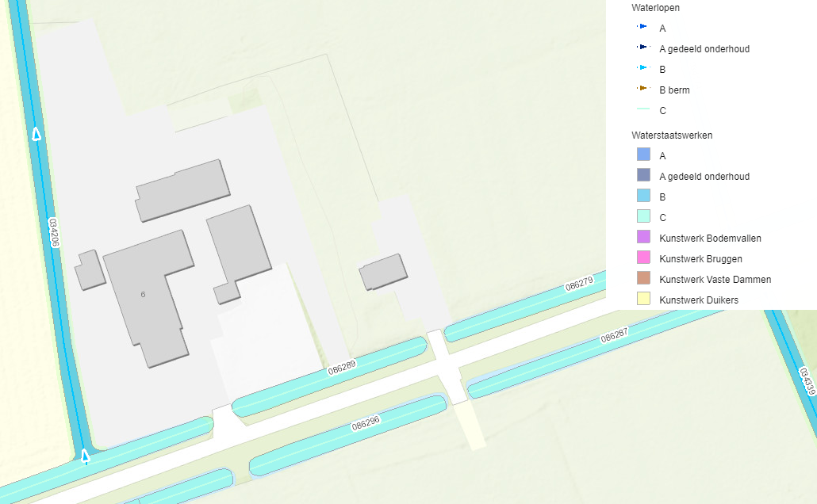Click the Waterstaatswerken A blue swatch

point(643,155)
